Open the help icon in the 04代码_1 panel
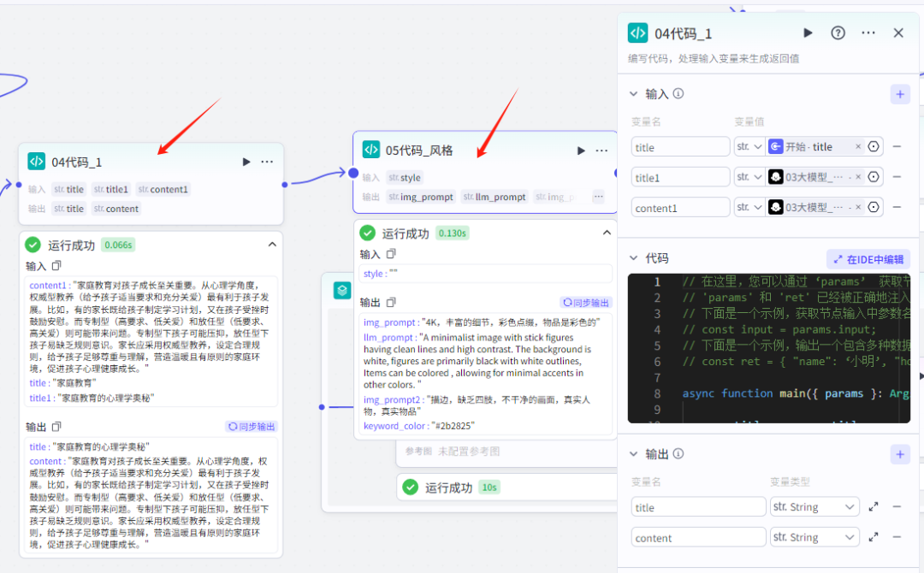 coord(838,32)
